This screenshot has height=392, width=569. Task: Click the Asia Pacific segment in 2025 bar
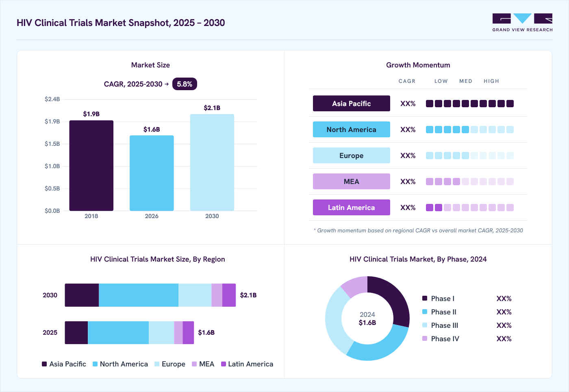coord(76,333)
